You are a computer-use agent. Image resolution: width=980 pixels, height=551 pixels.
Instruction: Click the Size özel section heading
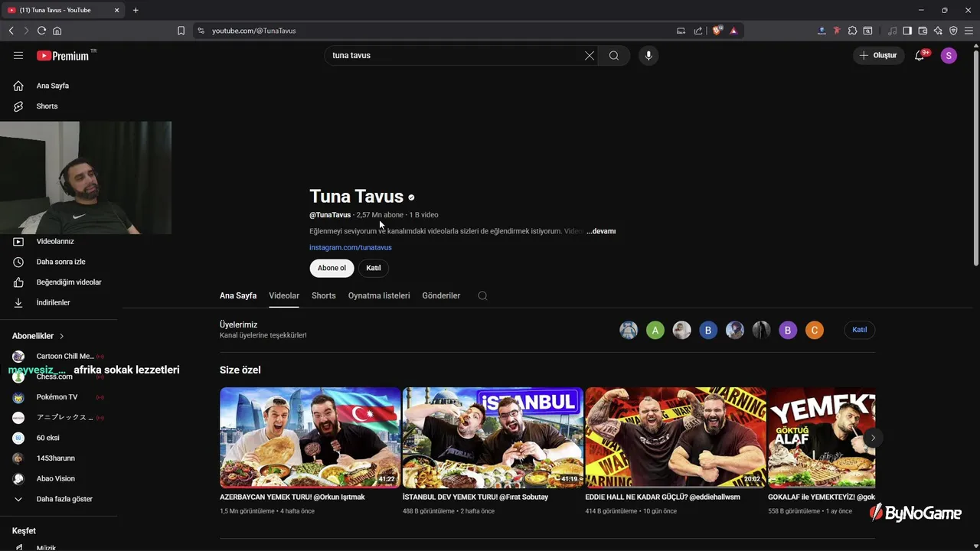click(240, 370)
